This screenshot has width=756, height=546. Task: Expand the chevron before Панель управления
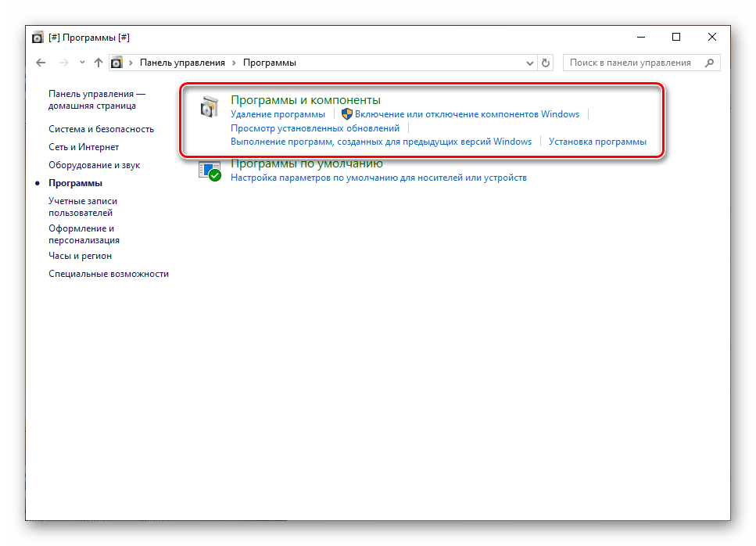(131, 63)
